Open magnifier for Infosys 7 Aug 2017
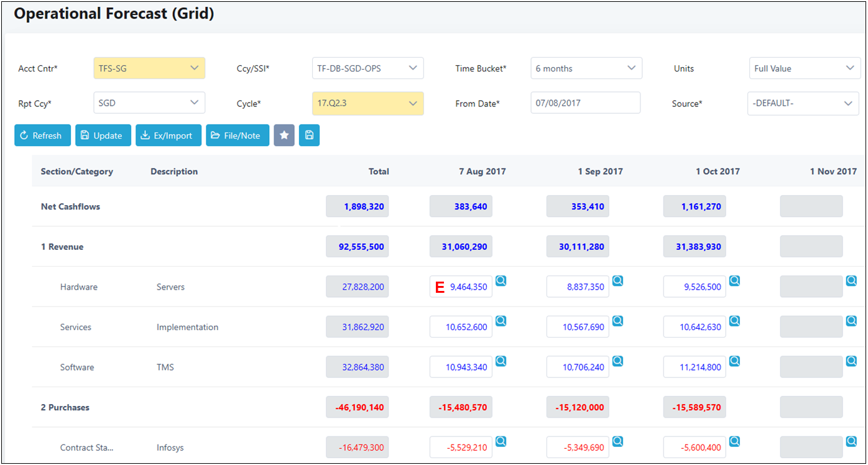Screen dimensions: 868x465 point(501,441)
